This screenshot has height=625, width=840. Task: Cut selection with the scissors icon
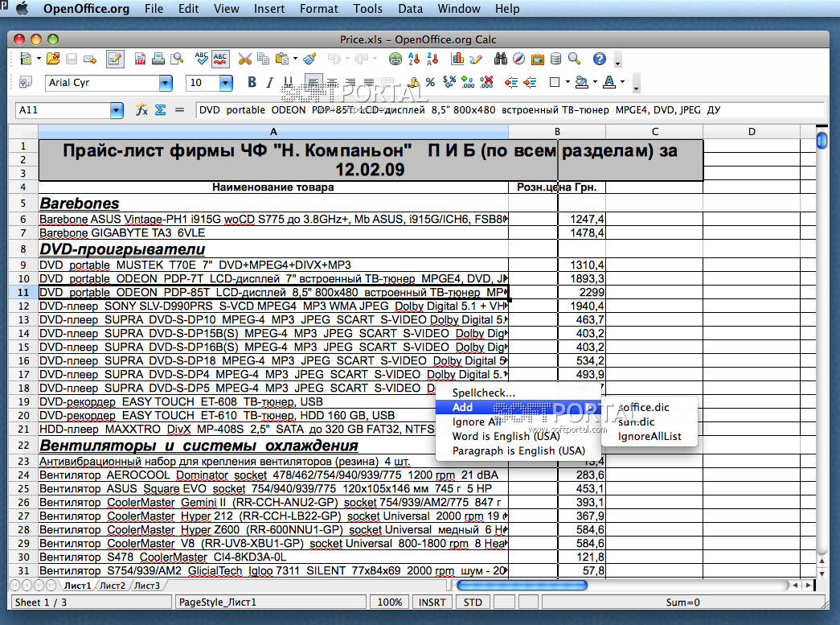coord(245,59)
